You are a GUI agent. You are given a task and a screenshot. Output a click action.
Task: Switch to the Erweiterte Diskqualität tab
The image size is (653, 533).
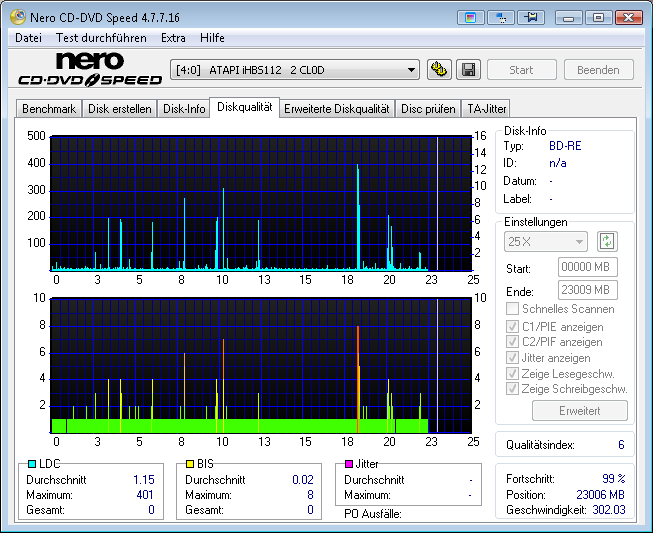(x=336, y=109)
